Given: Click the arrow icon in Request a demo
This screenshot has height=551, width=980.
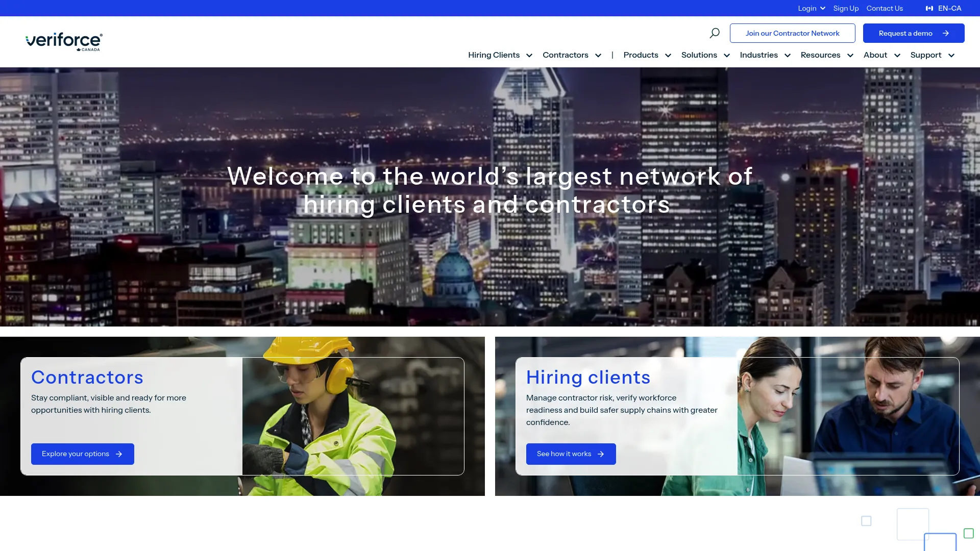Looking at the screenshot, I should click(x=946, y=33).
